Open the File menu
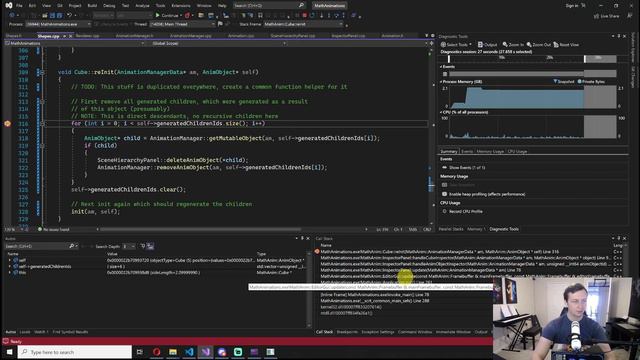The height and width of the screenshot is (360, 640). click(19, 6)
